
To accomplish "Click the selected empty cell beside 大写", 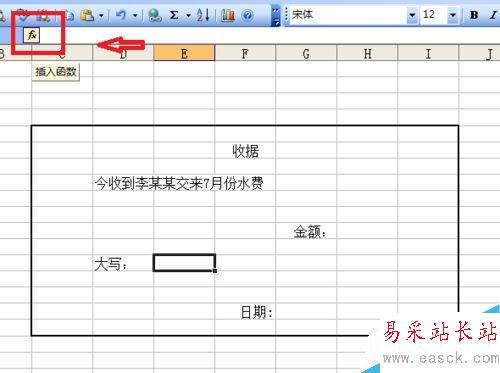I will (x=184, y=263).
